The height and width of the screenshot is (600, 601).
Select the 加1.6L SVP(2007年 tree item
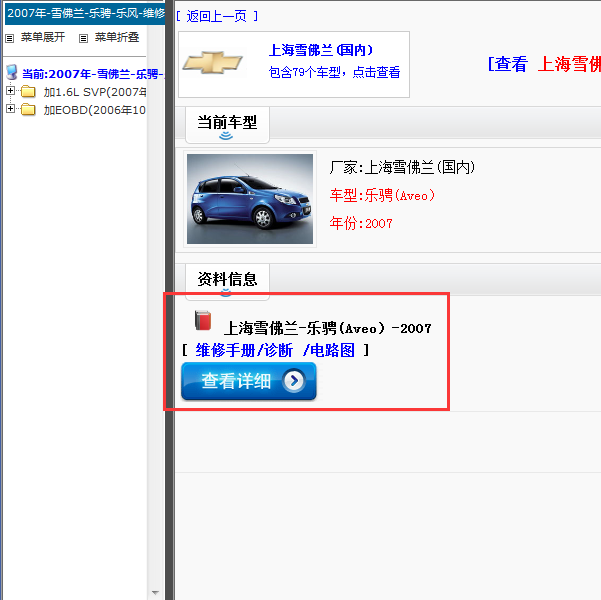click(x=95, y=92)
